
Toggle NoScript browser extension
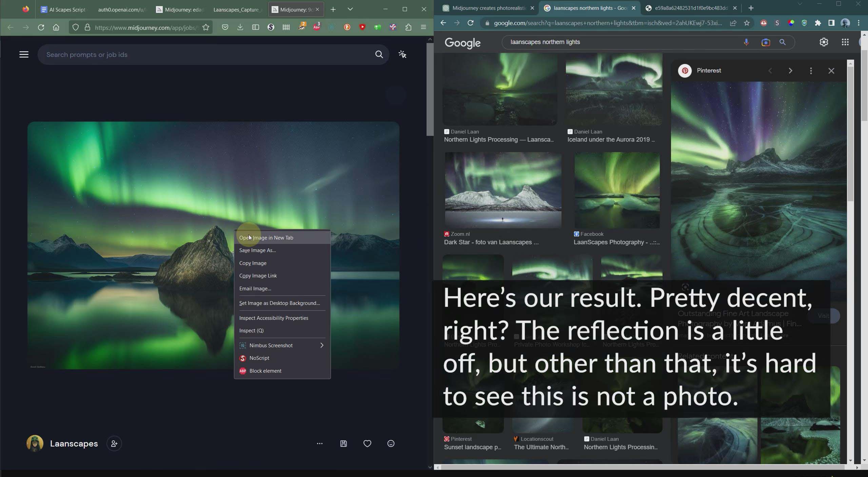pyautogui.click(x=259, y=358)
